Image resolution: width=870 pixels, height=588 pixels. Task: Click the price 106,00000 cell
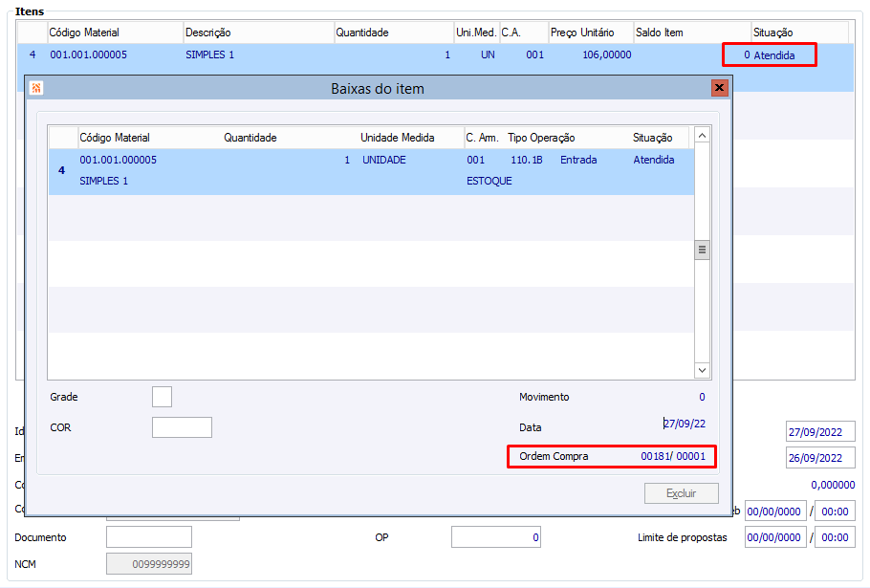606,54
